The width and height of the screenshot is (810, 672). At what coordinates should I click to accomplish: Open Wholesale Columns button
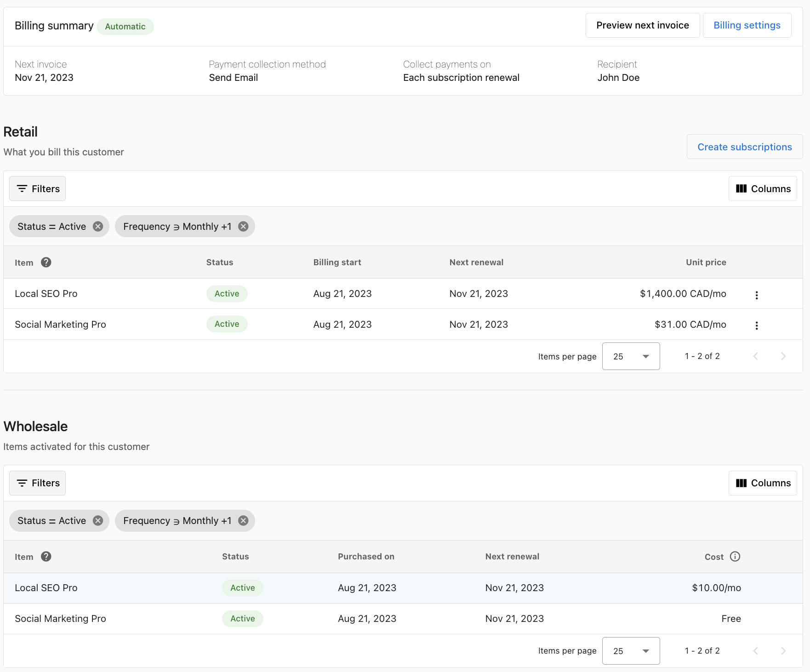pos(763,483)
